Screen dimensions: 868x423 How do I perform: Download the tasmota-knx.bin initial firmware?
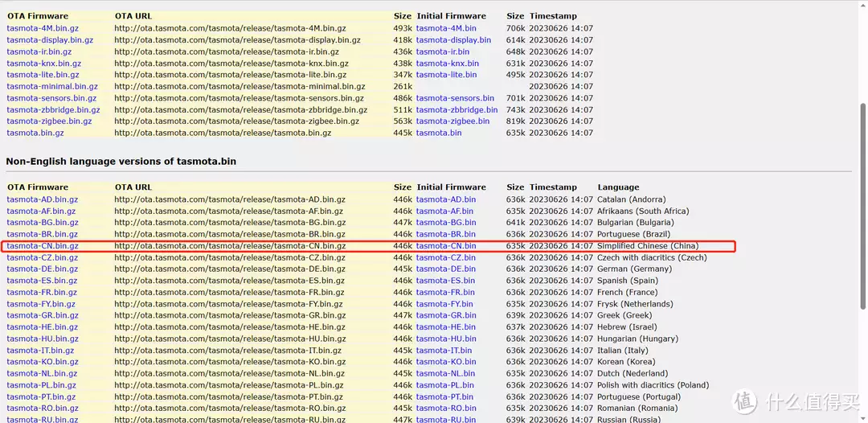(448, 63)
